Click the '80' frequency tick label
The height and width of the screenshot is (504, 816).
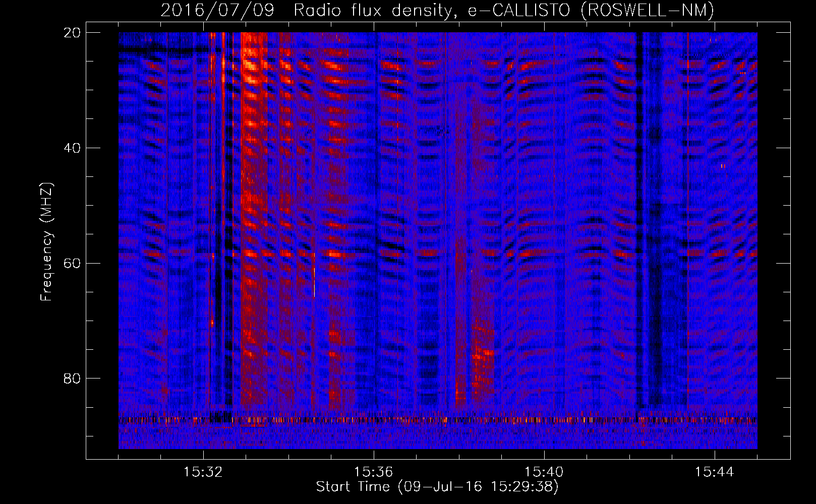72,378
